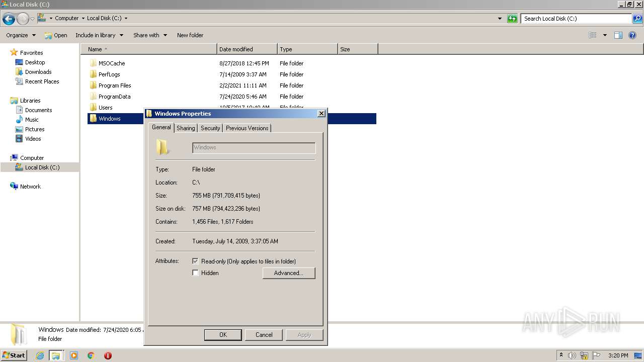
Task: Click the search magnifier icon
Action: (637, 19)
